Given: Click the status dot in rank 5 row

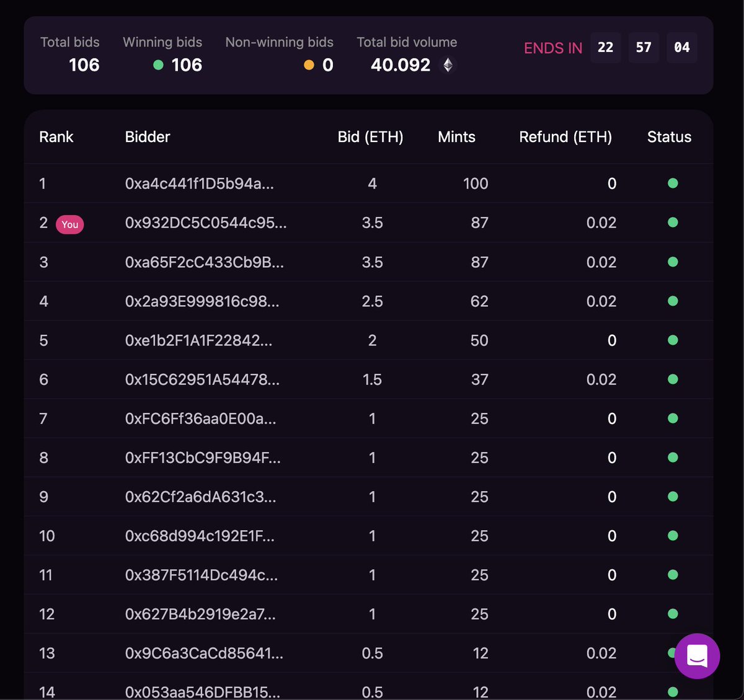Looking at the screenshot, I should coord(673,340).
